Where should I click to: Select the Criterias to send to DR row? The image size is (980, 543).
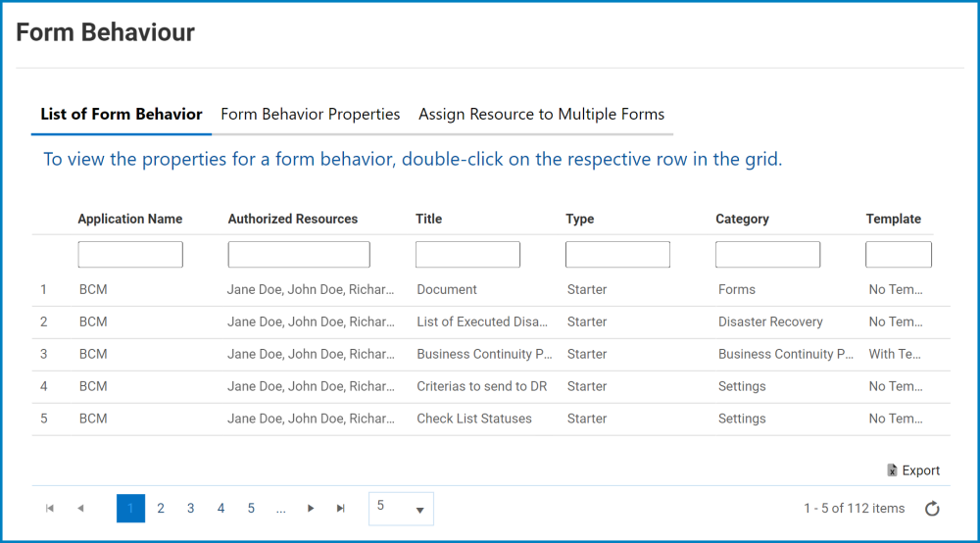(x=491, y=386)
